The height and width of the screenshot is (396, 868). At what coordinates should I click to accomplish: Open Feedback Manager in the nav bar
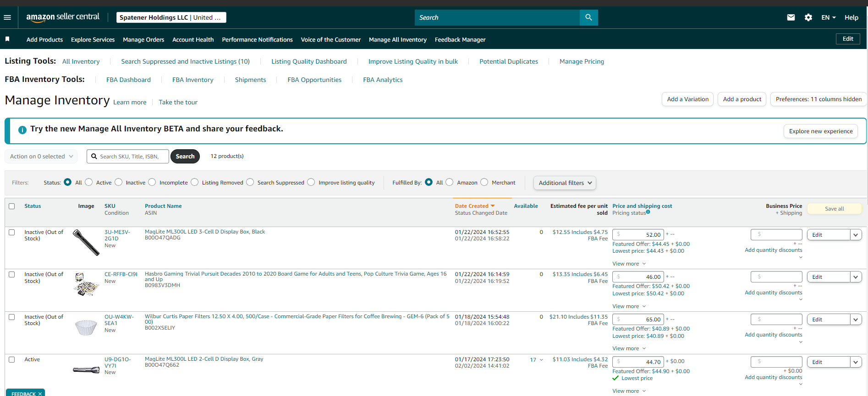pyautogui.click(x=460, y=39)
